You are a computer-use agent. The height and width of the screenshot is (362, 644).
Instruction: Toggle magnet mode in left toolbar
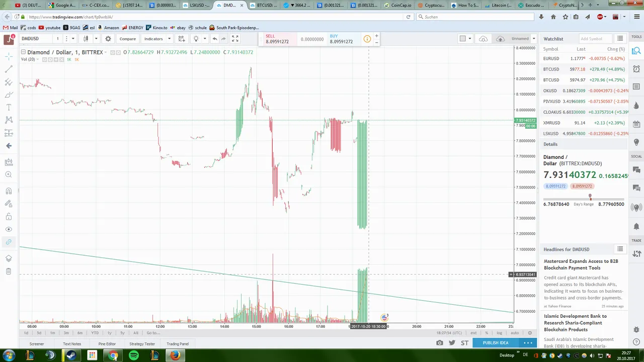pos(9,191)
